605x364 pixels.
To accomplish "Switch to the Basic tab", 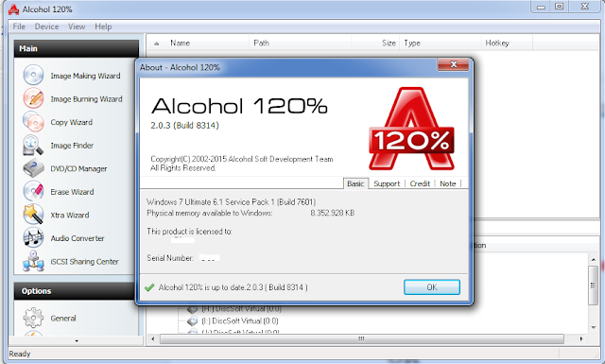I will pos(355,183).
